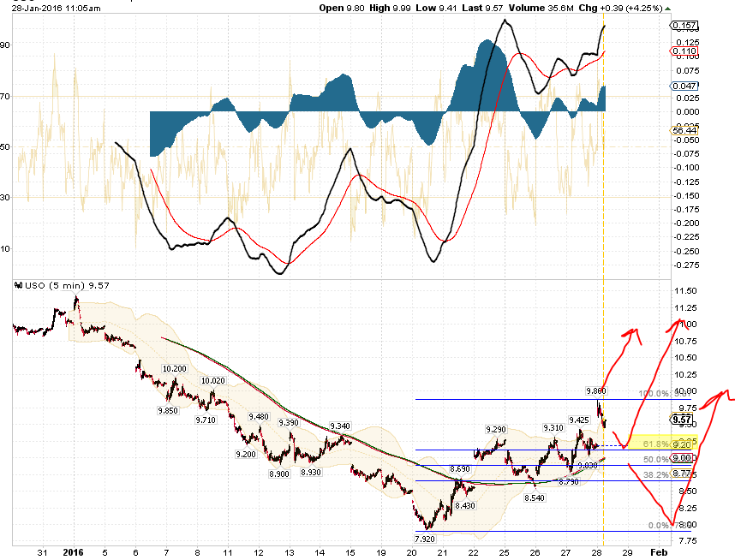735x560 pixels.
Task: Click the 'Last 9.57' header value
Action: point(481,8)
